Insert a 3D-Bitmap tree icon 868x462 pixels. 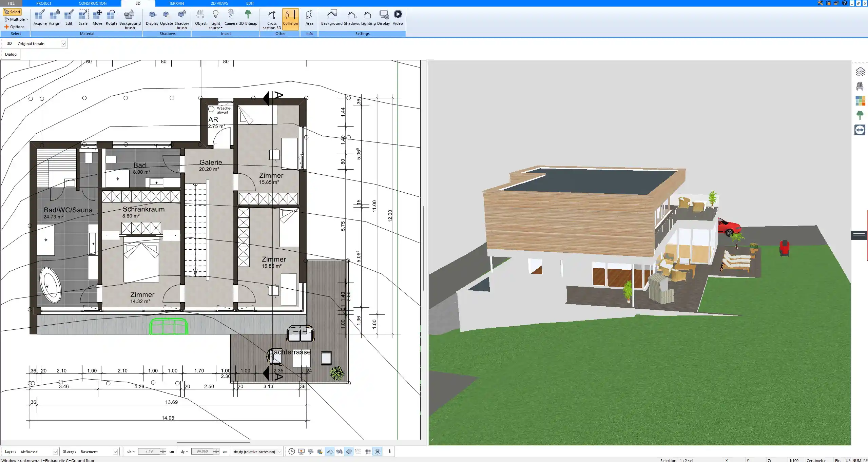(248, 18)
